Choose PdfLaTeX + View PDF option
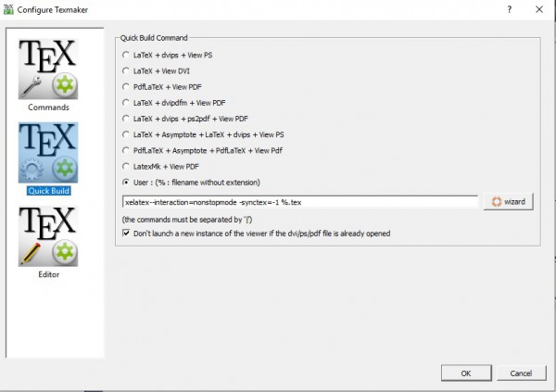This screenshot has width=556, height=392. (127, 86)
